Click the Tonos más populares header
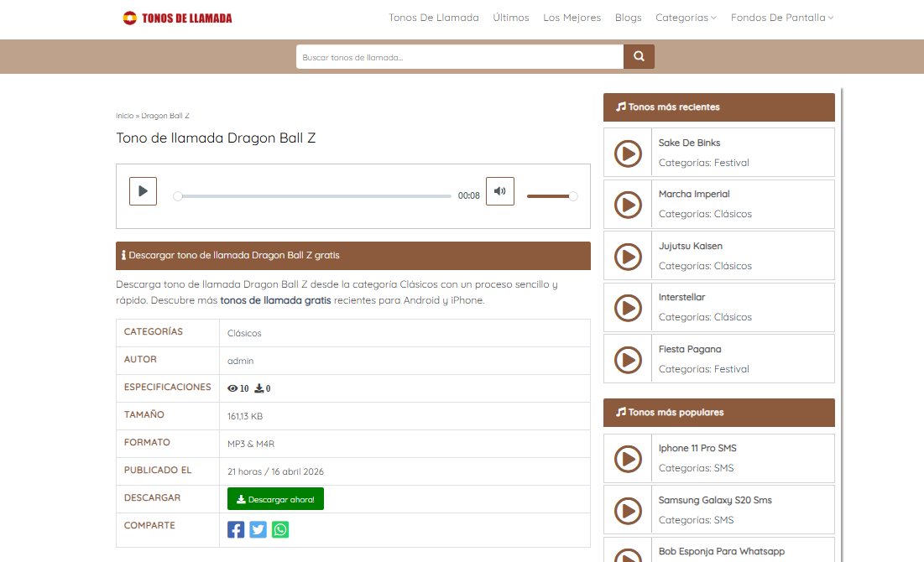This screenshot has height=562, width=924. (719, 413)
